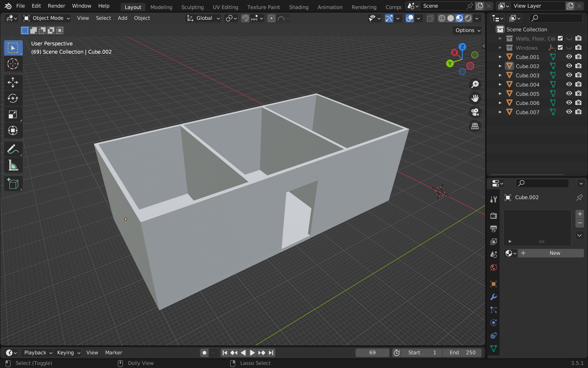
Task: Switch to rendered viewport shading
Action: [x=468, y=18]
